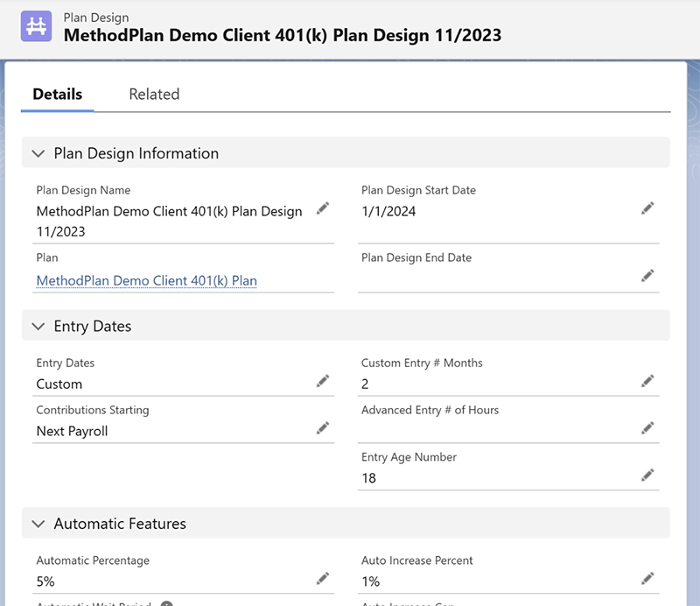Edit Automatic Percentage with pencil icon

click(x=323, y=578)
